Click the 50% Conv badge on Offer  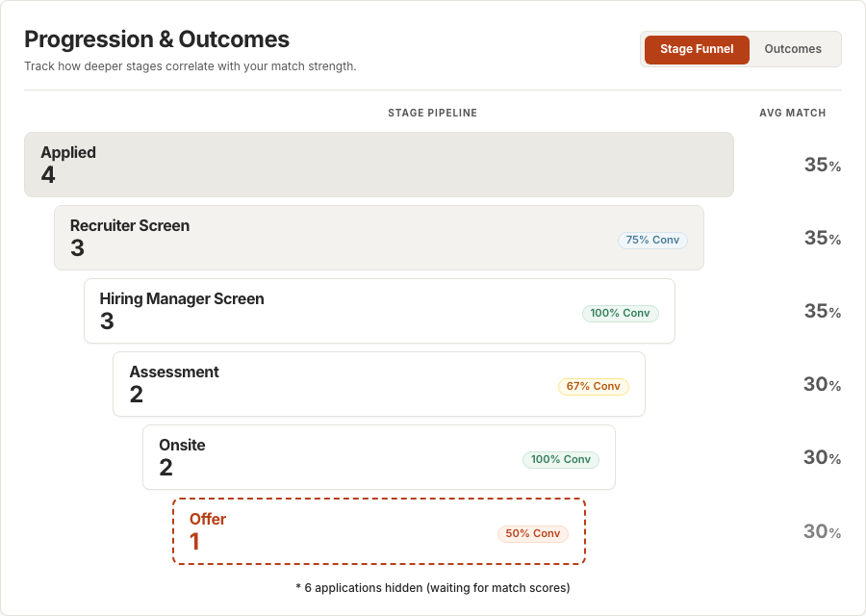(x=533, y=533)
